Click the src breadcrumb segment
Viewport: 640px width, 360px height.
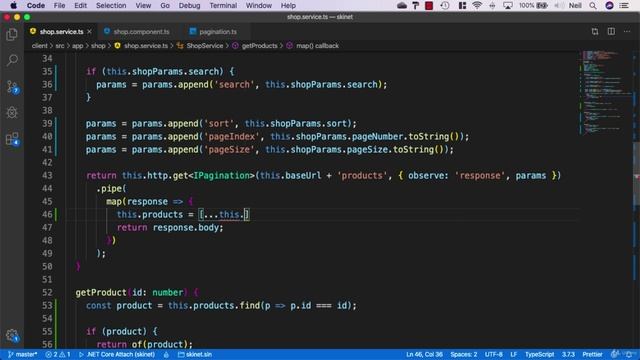point(60,46)
